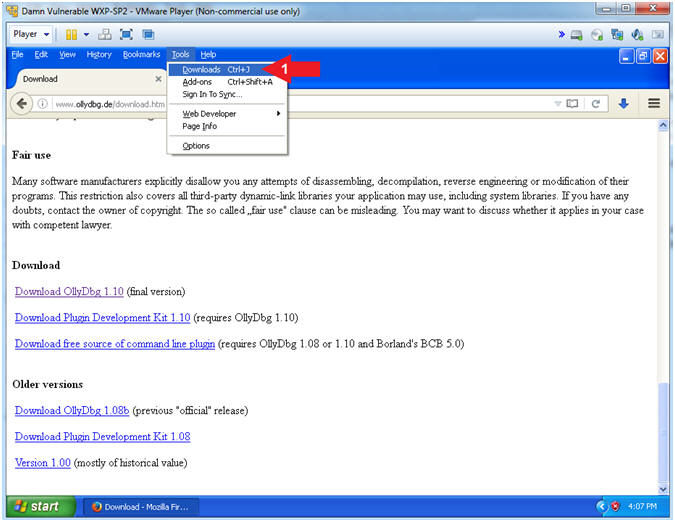Click the Firefox back arrow button
Image resolution: width=675 pixels, height=522 pixels.
(22, 104)
